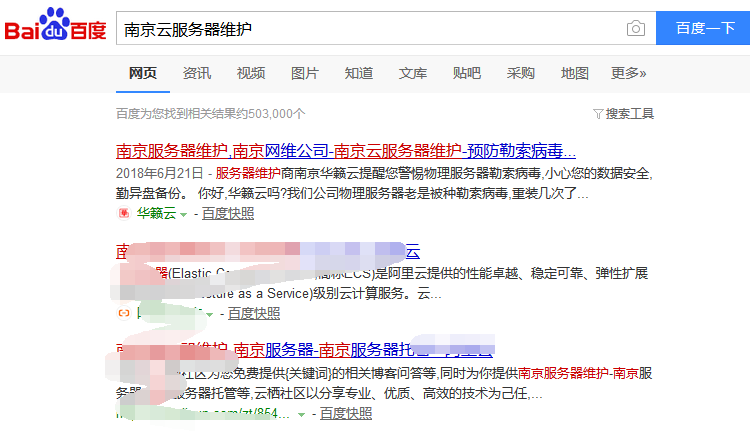Viewport: 750px width, 432px height.
Task: Click the search tools funnel icon
Action: (x=598, y=114)
